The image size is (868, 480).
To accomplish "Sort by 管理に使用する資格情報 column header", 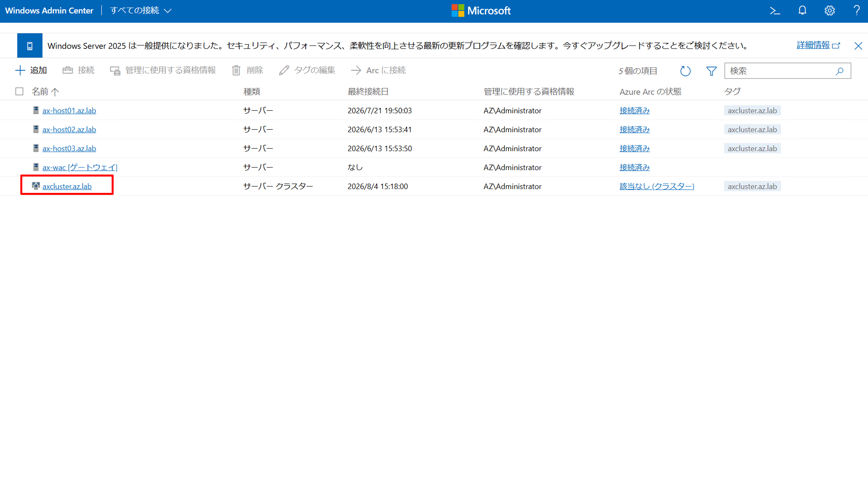I will click(529, 91).
